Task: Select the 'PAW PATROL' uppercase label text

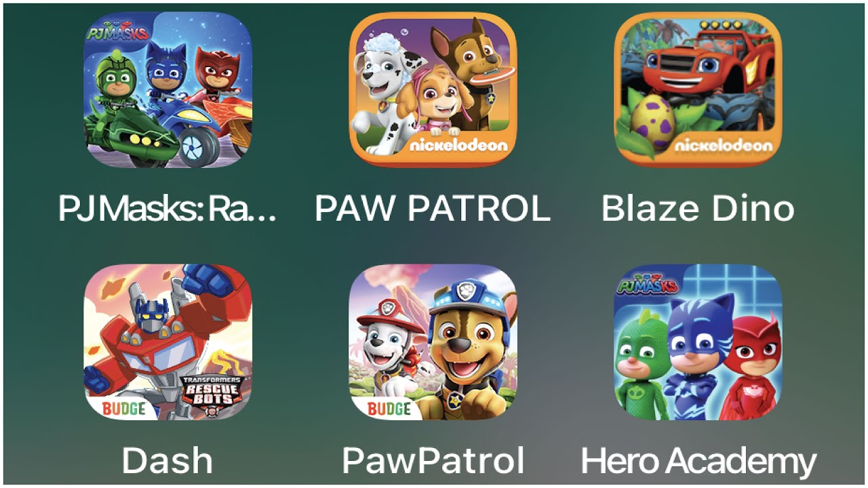Action: [x=433, y=208]
